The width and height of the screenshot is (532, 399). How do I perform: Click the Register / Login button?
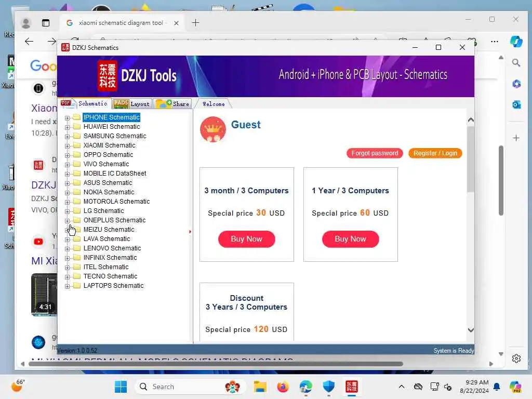pos(435,153)
